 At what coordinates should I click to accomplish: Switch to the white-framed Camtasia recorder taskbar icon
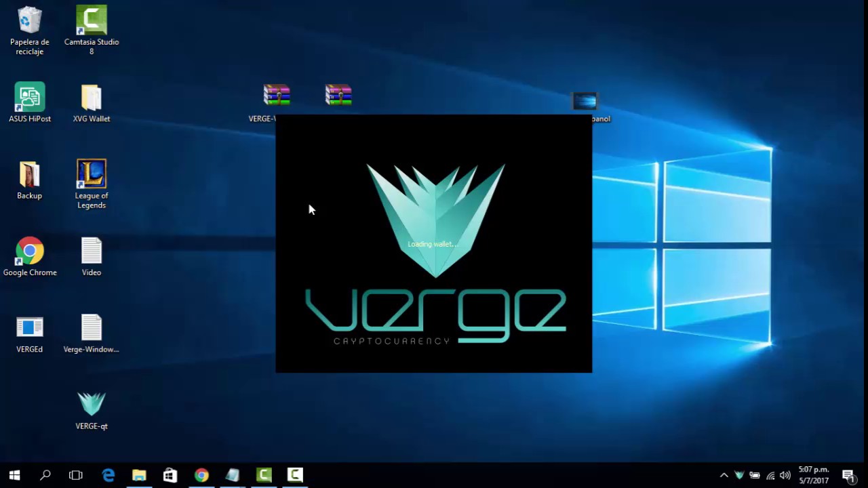295,475
